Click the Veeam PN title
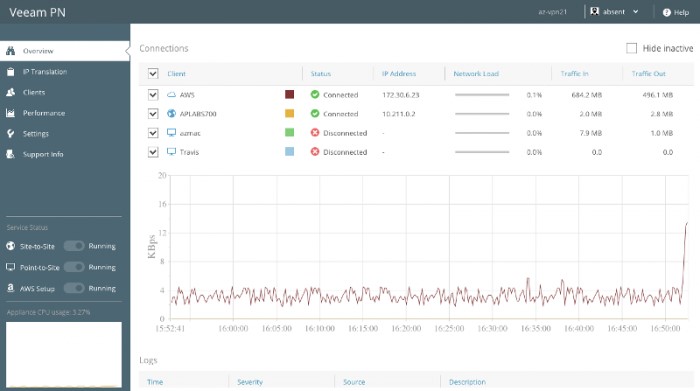The width and height of the screenshot is (700, 391). (38, 12)
